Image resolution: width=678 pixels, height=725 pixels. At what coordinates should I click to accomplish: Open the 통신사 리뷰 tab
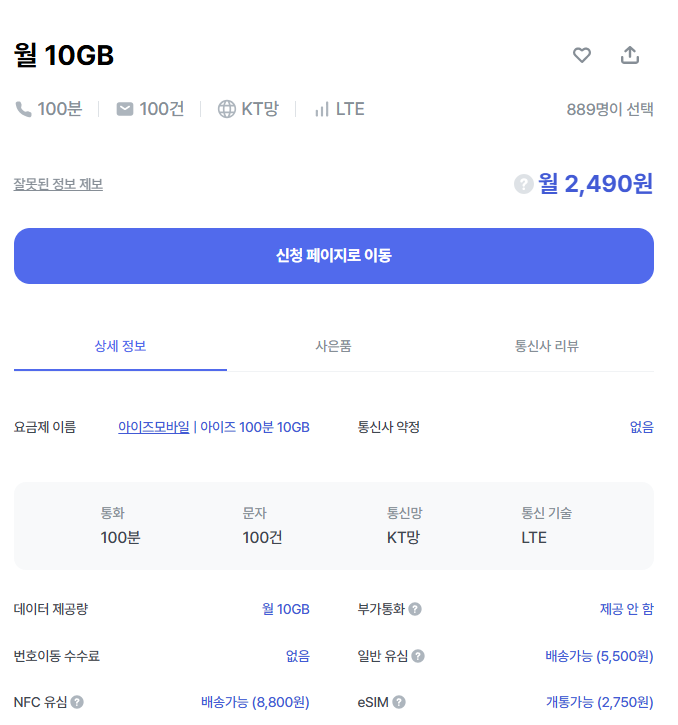(x=547, y=347)
